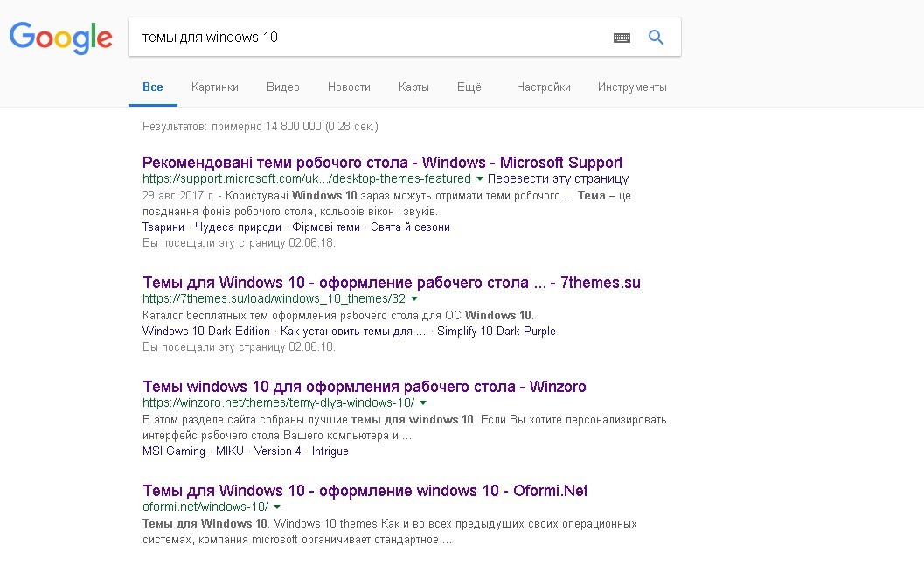The image size is (924, 566).
Task: Expand dropdown arrow beside oformi.net URL
Action: coord(277,507)
